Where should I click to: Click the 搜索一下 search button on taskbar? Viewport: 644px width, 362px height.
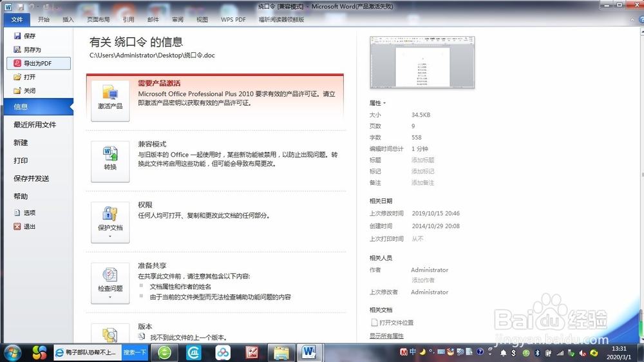pos(135,352)
